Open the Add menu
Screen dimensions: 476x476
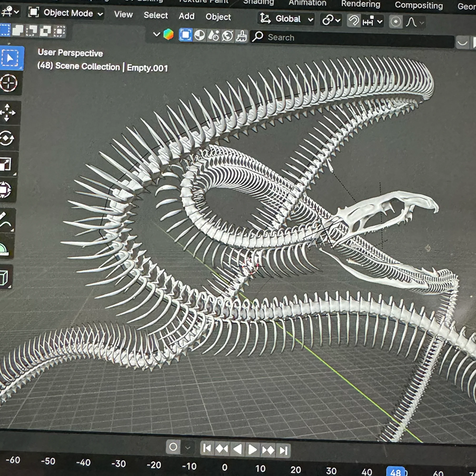point(187,16)
